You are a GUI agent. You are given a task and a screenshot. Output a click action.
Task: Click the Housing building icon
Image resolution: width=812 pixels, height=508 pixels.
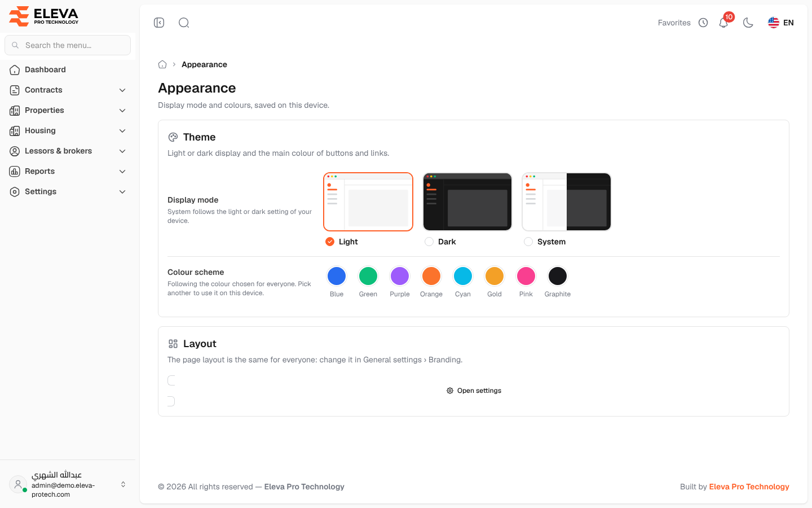(x=15, y=130)
